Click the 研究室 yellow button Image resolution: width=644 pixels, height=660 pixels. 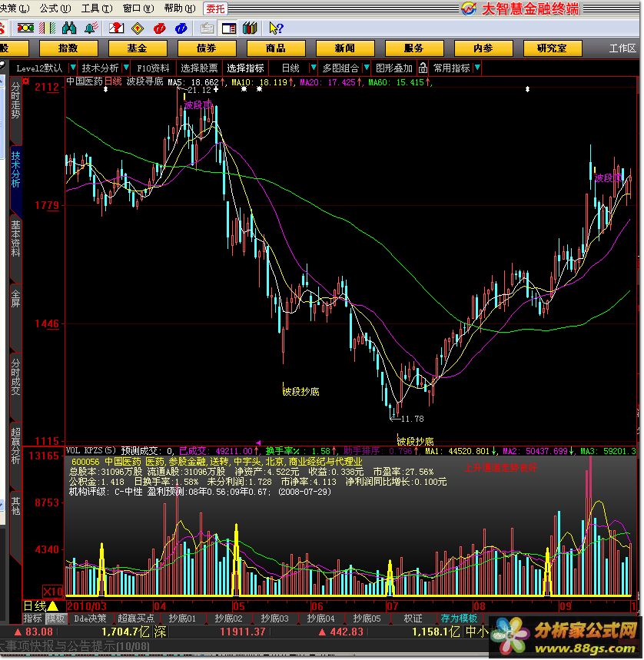pyautogui.click(x=553, y=48)
